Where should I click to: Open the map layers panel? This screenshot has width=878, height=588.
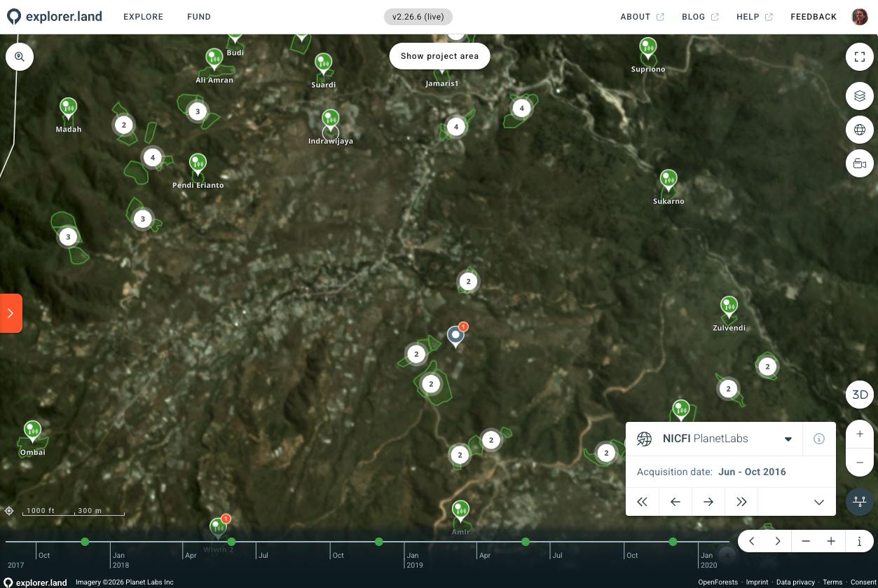(x=860, y=96)
